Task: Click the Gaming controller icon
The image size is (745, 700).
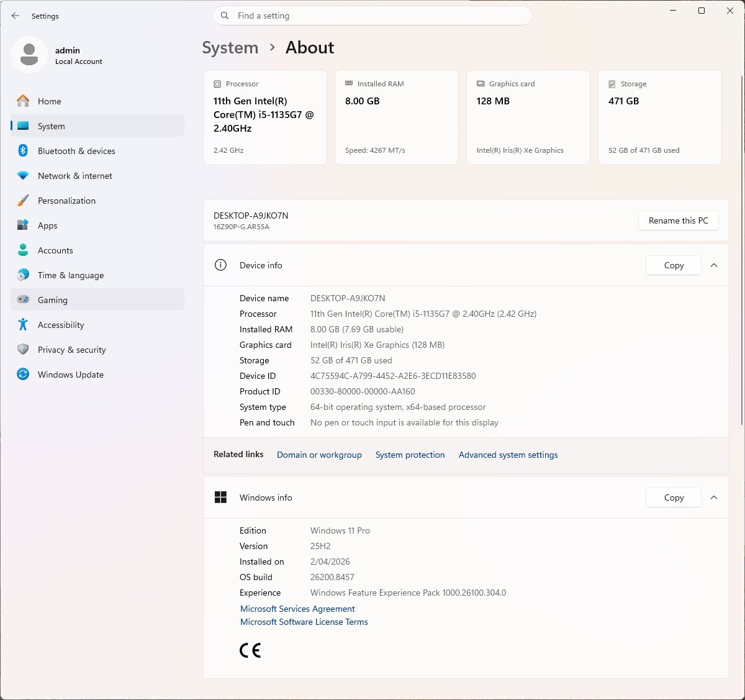Action: tap(23, 299)
